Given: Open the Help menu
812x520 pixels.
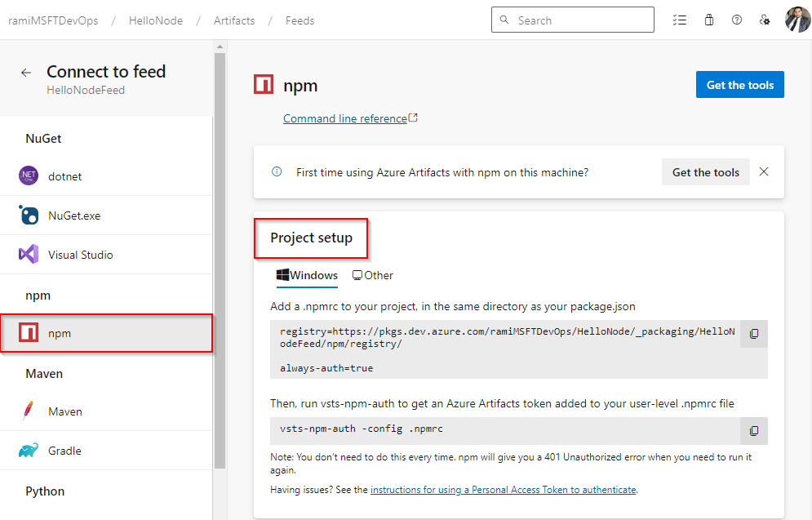Looking at the screenshot, I should (736, 20).
